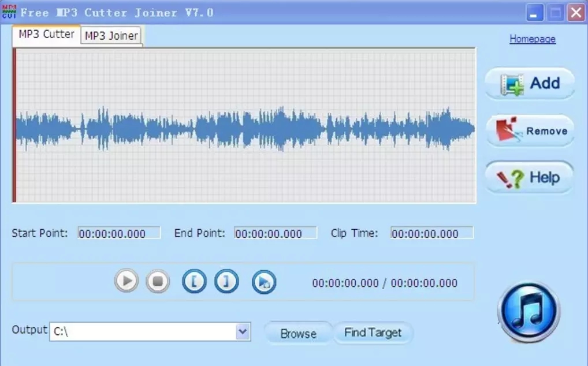The width and height of the screenshot is (588, 366).
Task: Click the red playhead marker on waveform
Action: point(14,125)
